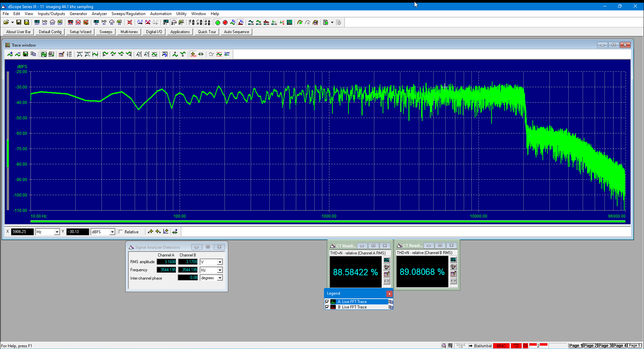Click the red Stop sweep circle

(225, 22)
